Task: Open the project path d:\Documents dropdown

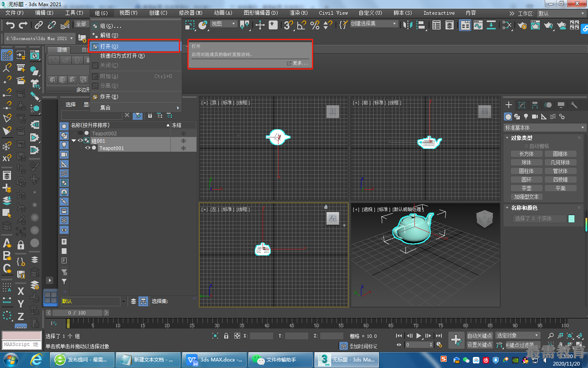Action: (x=39, y=38)
